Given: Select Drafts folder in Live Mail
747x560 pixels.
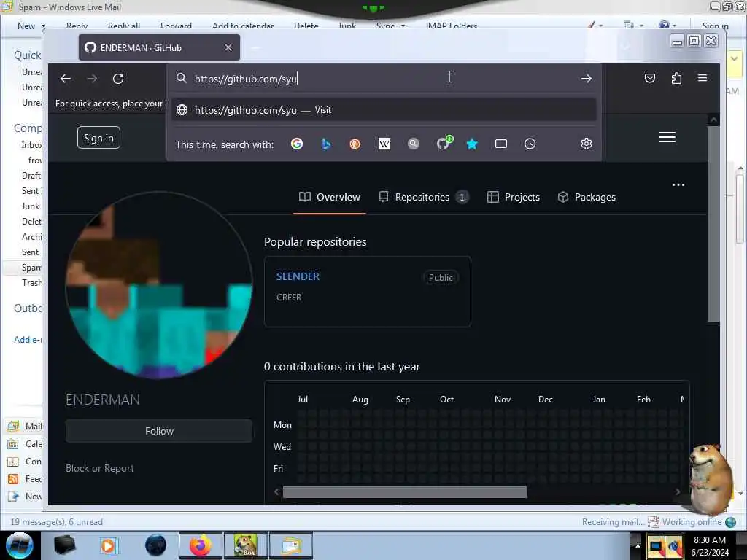Looking at the screenshot, I should (31, 176).
